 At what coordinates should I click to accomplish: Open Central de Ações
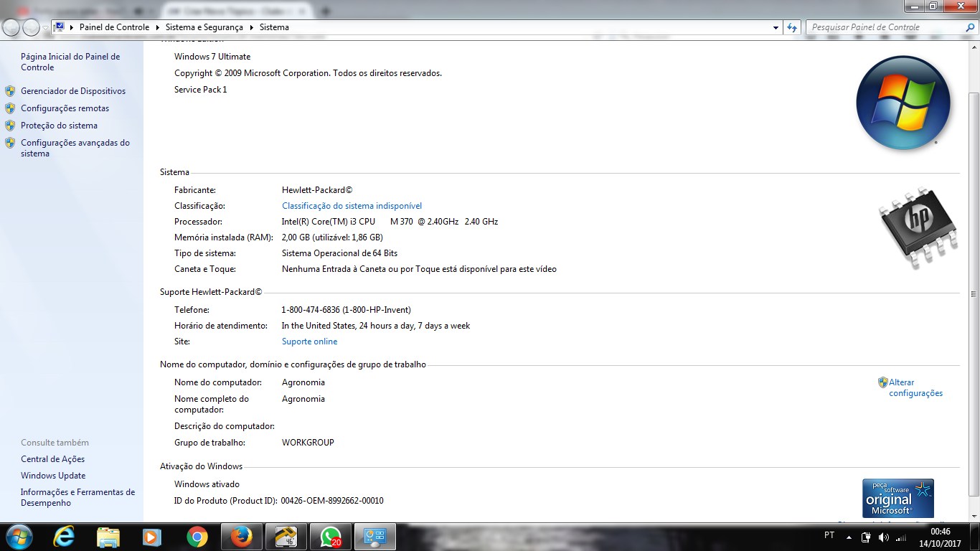click(x=52, y=459)
